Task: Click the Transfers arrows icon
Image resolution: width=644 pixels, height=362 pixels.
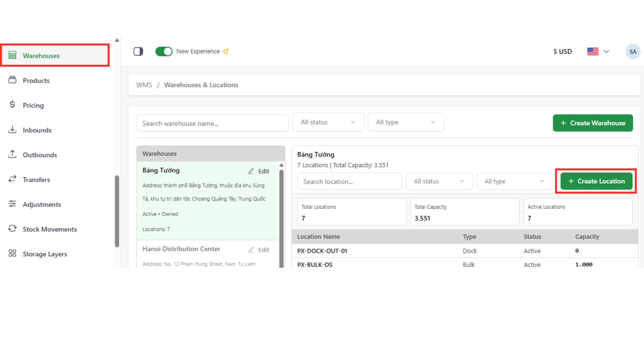Action: (x=12, y=179)
